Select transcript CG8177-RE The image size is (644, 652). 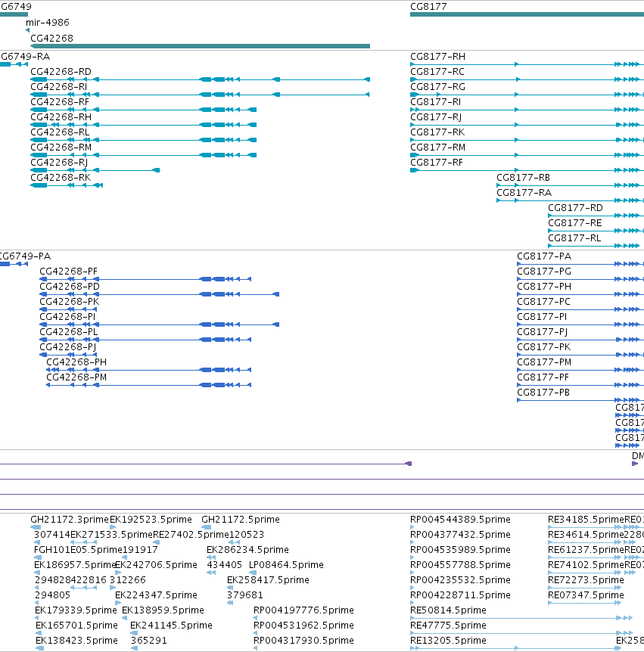pyautogui.click(x=575, y=223)
